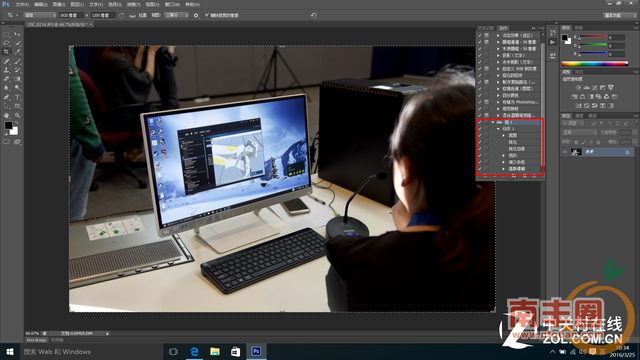Screen dimensions: 640x360
Task: Switch to the History panel tab
Action: (486, 28)
